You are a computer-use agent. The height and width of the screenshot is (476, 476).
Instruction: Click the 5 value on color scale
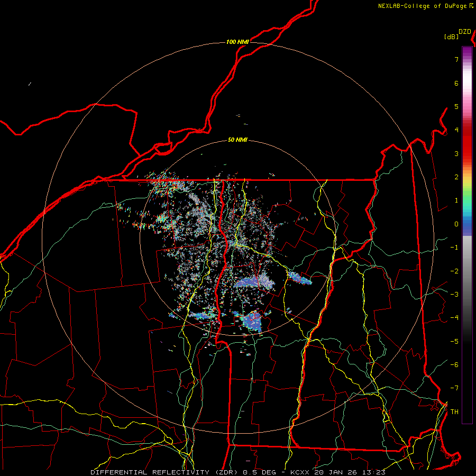point(456,106)
